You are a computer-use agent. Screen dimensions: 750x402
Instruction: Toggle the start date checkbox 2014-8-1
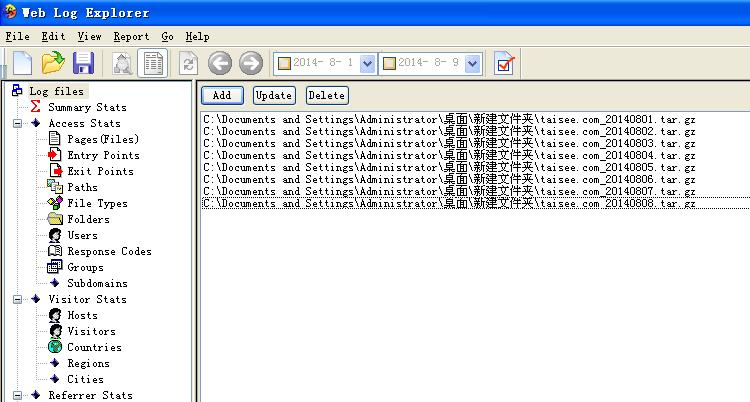pos(285,64)
